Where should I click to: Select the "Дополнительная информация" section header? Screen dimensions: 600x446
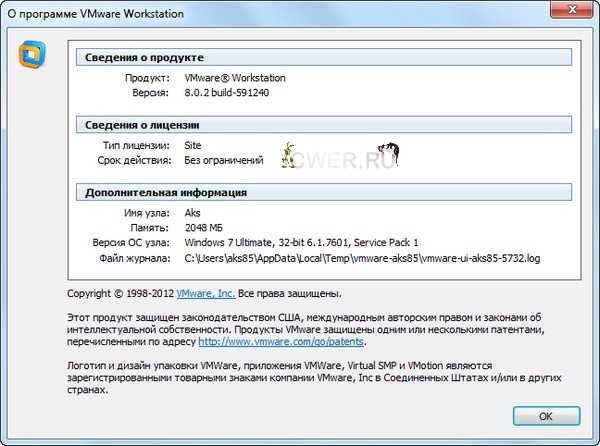tap(166, 193)
